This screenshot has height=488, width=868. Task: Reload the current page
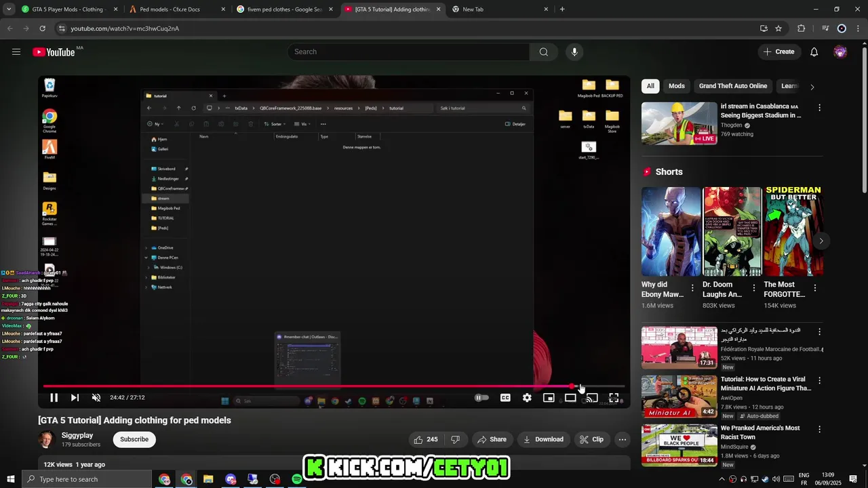coord(42,28)
